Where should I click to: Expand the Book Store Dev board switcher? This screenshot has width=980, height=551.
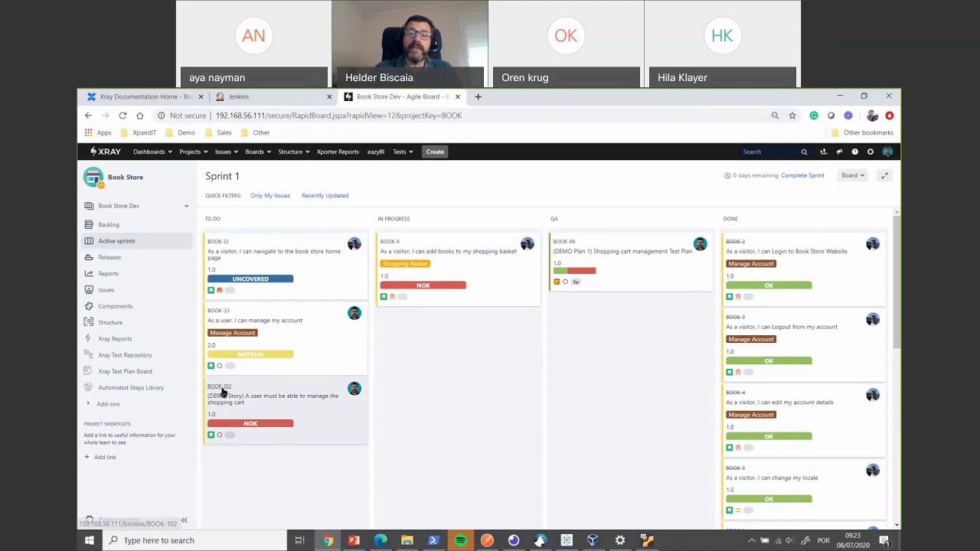click(x=186, y=206)
